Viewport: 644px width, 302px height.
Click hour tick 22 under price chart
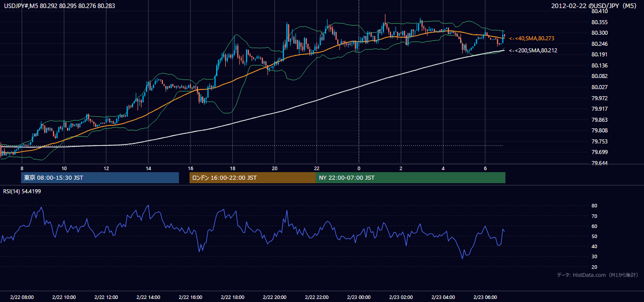click(x=316, y=168)
